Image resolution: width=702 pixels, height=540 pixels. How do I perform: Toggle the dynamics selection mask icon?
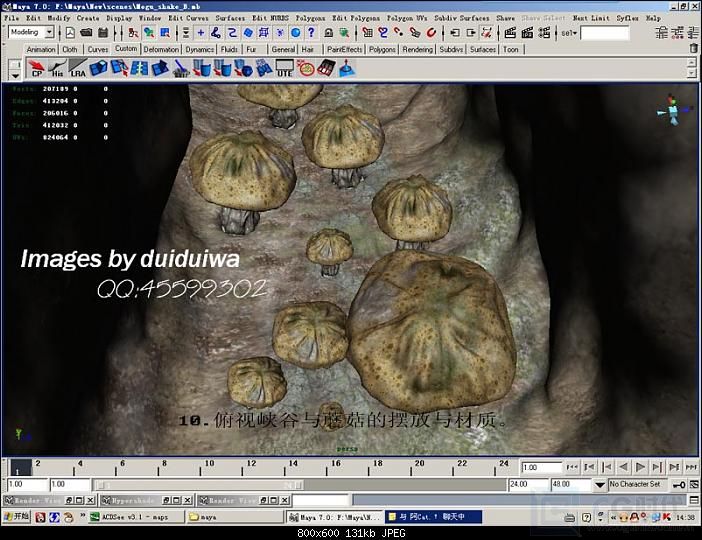point(280,33)
